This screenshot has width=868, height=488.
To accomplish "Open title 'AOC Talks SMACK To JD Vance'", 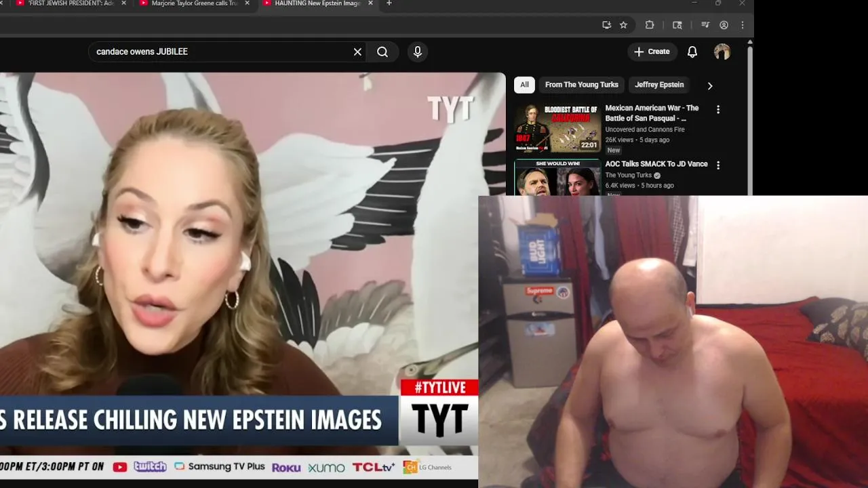I will pyautogui.click(x=656, y=164).
